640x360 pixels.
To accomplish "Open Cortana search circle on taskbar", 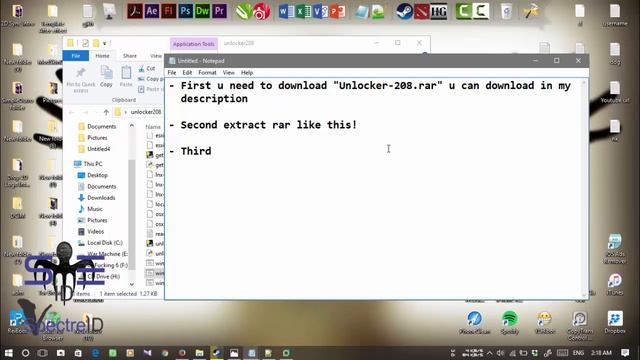I will point(25,353).
